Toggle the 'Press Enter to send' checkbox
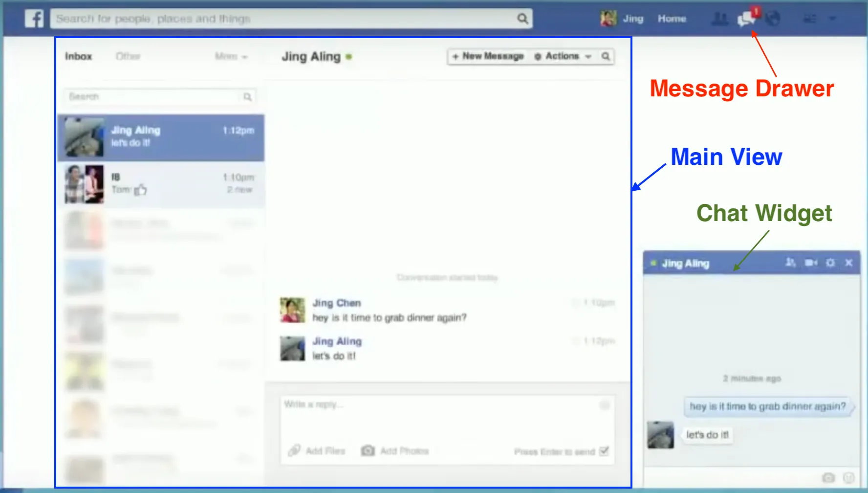The image size is (868, 493). [x=604, y=451]
